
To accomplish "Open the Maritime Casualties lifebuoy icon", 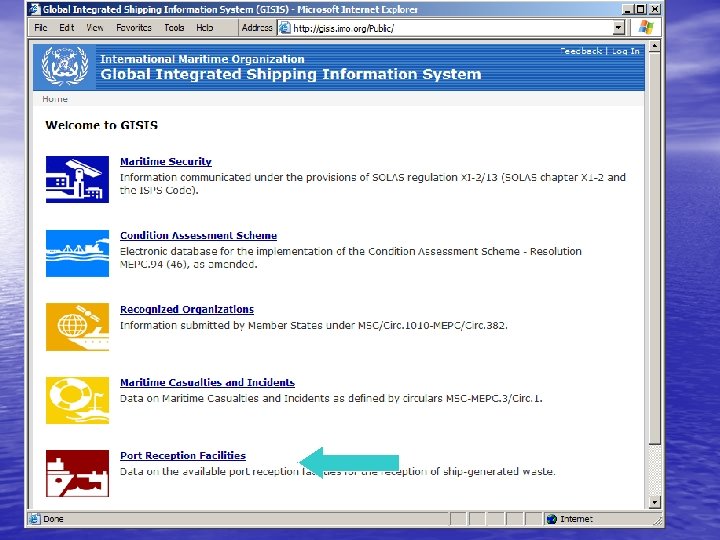I will click(x=77, y=400).
